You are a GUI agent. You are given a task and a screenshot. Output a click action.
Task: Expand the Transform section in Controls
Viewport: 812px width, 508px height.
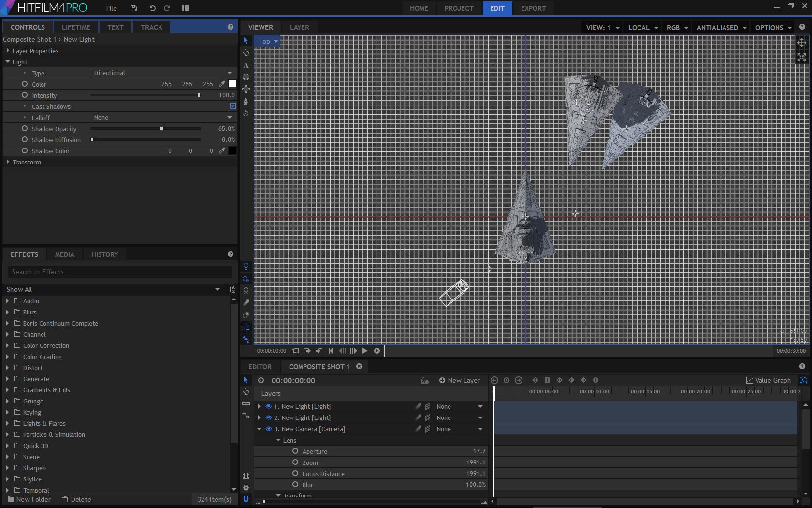point(8,162)
